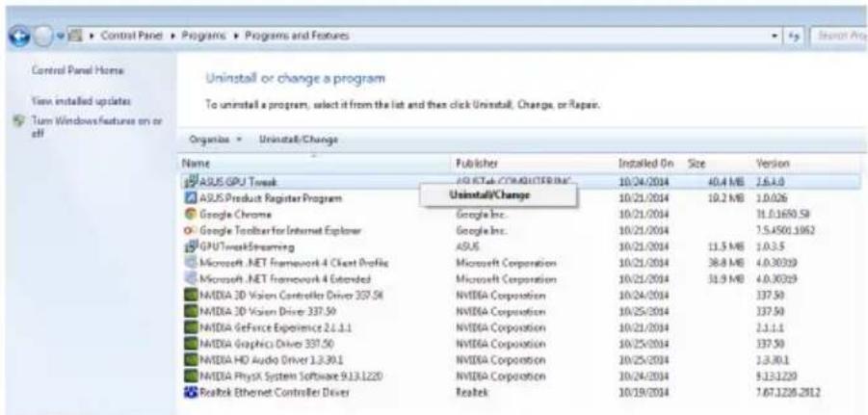Select NVIDIA GeForce Experience 2.1.1.1 entry
Viewport: 868px width, 415px height.
click(276, 327)
